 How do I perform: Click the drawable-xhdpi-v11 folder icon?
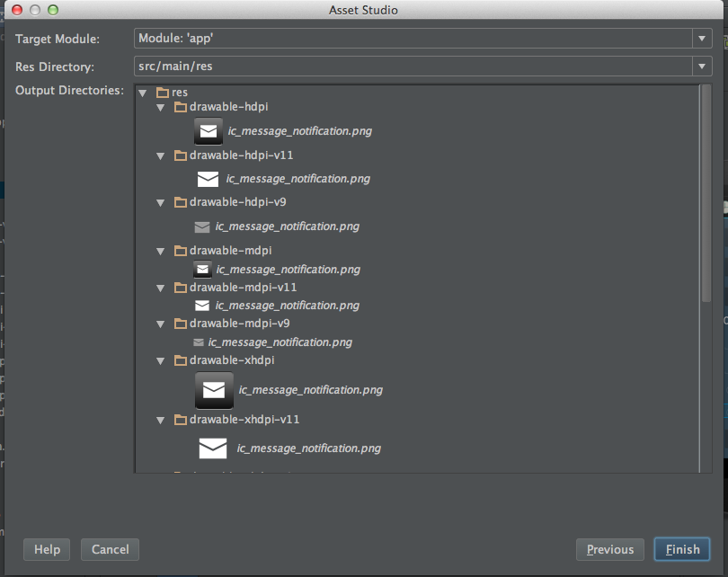pyautogui.click(x=180, y=420)
